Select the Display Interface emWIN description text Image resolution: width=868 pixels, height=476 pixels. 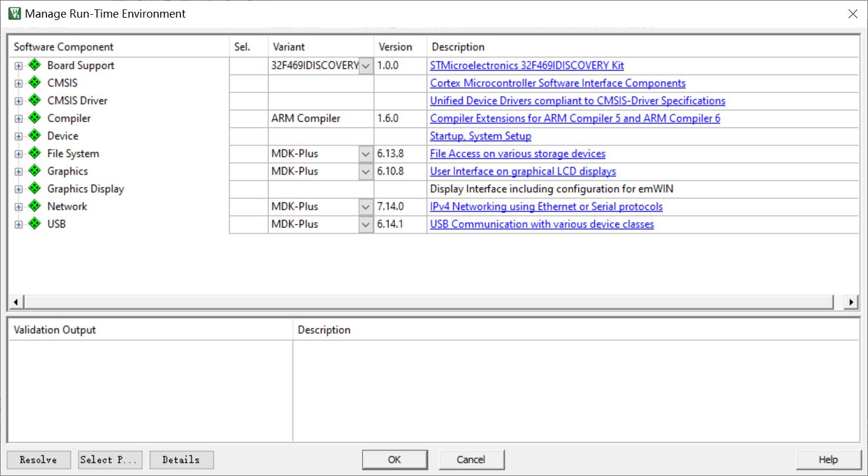552,189
